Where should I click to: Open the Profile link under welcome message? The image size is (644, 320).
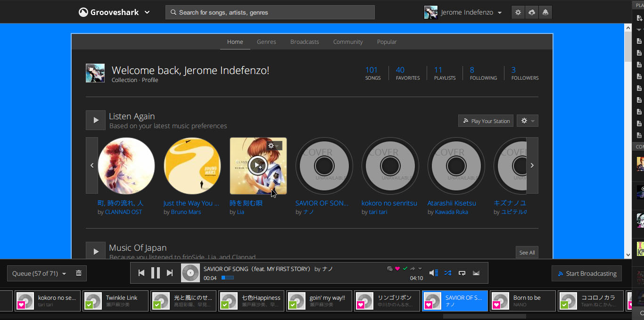click(x=150, y=80)
